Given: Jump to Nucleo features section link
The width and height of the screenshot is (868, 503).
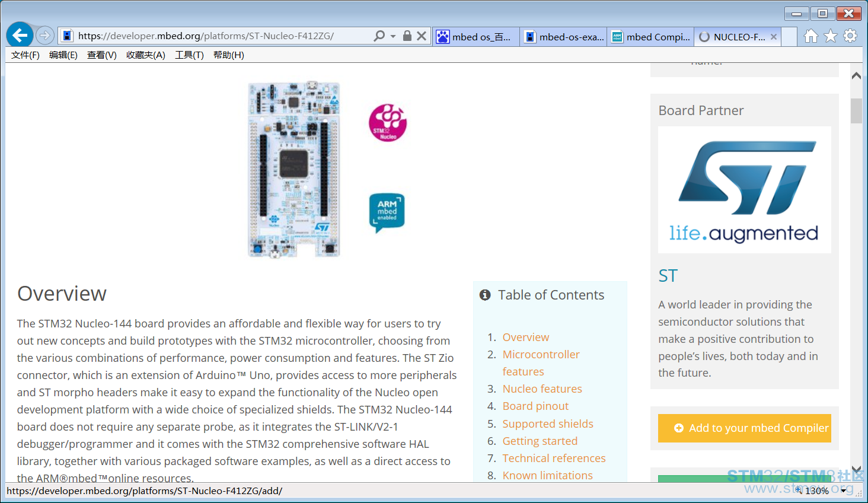Looking at the screenshot, I should (x=542, y=389).
